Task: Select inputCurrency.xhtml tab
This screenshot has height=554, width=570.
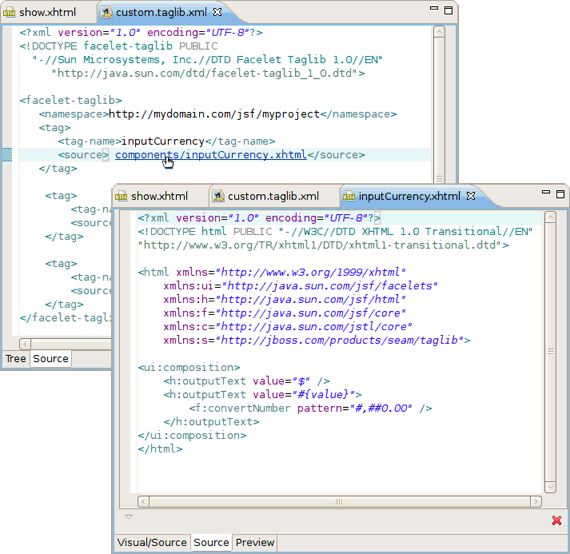Action: coord(409,197)
